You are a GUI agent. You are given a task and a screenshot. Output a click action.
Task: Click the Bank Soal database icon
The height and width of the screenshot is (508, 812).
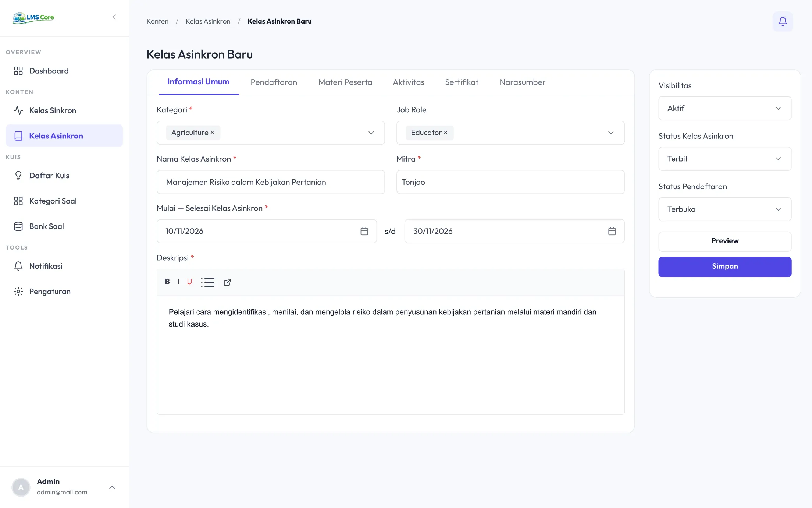pos(18,226)
